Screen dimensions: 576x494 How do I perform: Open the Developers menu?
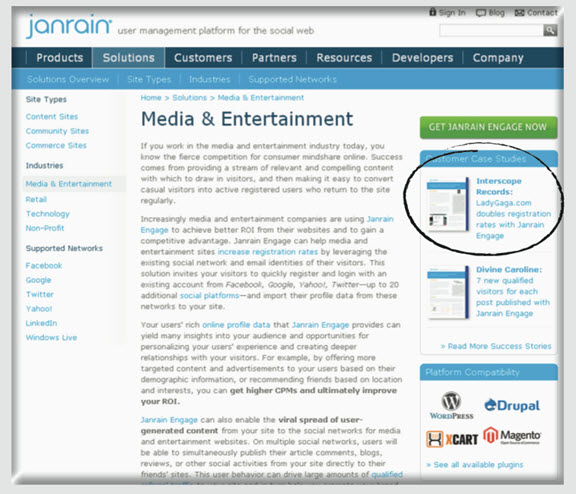tap(422, 58)
